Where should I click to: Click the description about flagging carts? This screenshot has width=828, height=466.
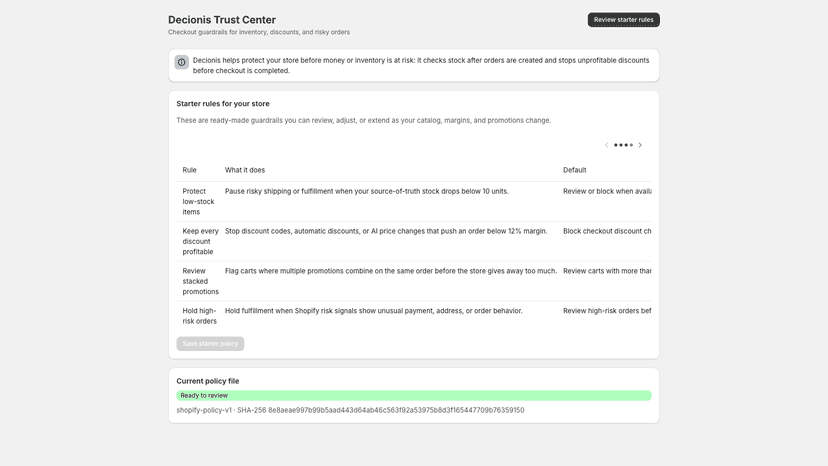point(391,271)
